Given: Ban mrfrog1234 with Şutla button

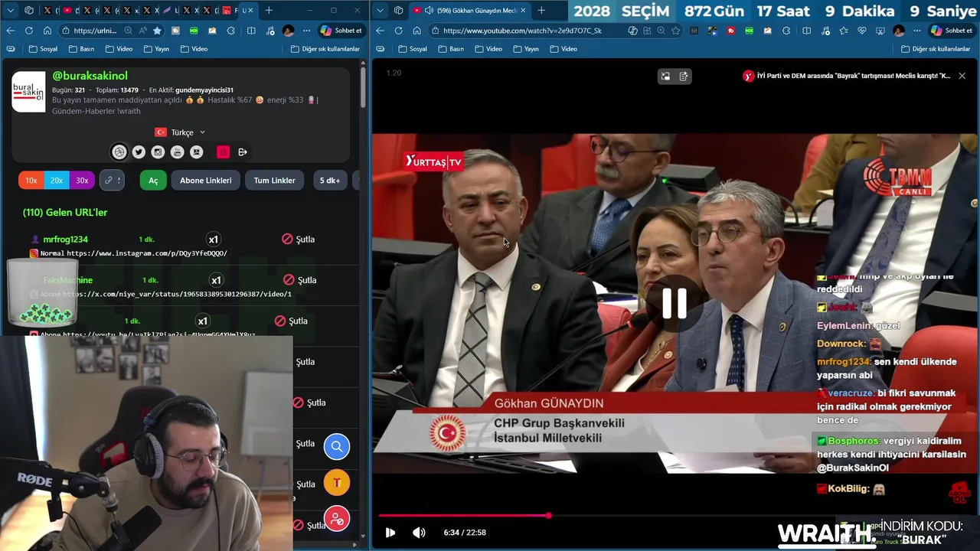Looking at the screenshot, I should tap(298, 239).
